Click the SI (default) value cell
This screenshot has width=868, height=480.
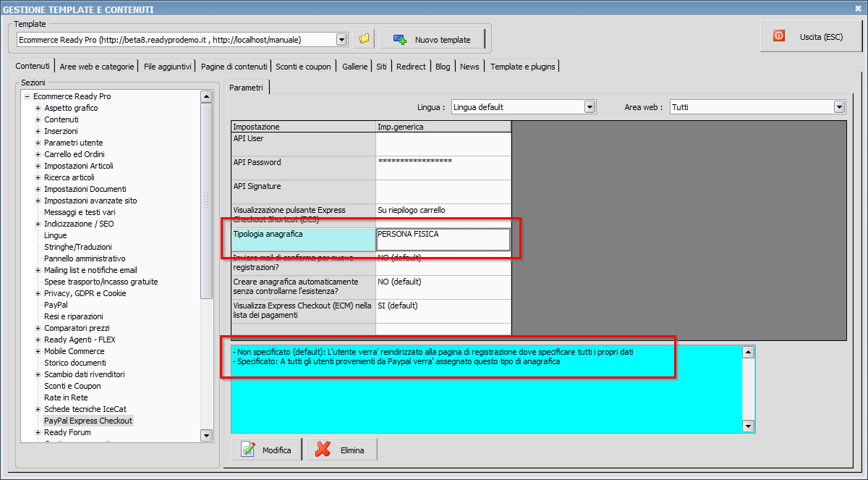click(x=443, y=311)
